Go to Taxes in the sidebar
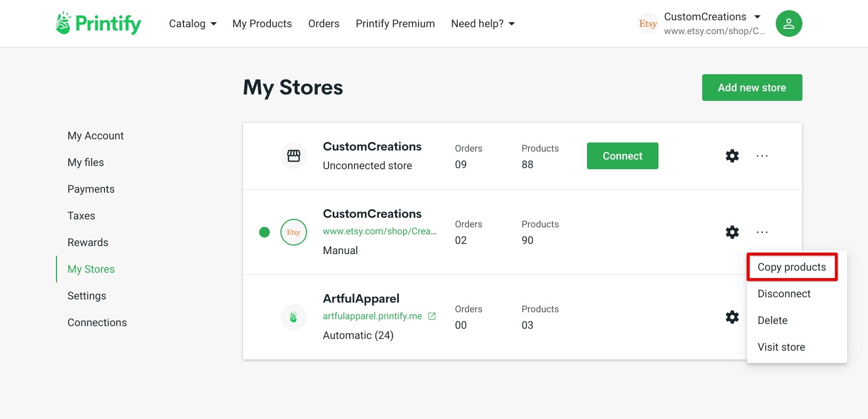Screen dimensions: 868x419 tap(82, 216)
